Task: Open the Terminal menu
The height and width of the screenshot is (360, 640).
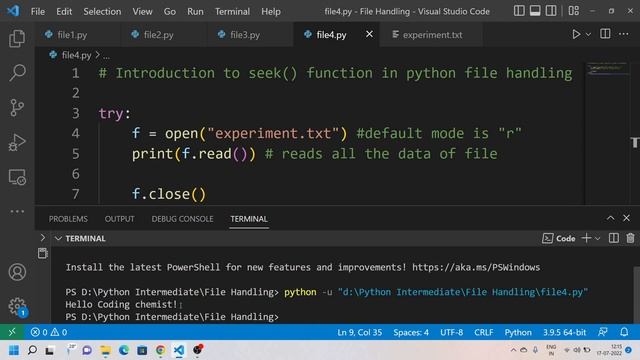Action: [232, 11]
